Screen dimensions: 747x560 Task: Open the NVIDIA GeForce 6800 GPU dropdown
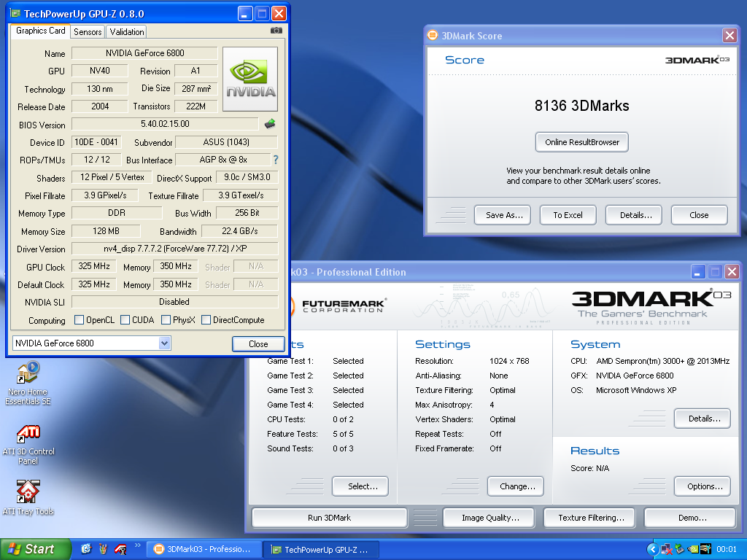click(164, 343)
